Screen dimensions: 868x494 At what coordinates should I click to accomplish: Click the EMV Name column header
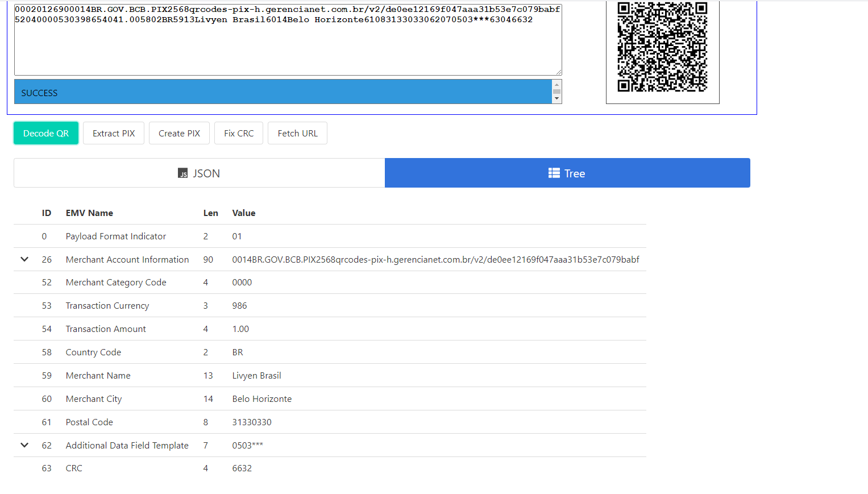click(89, 213)
